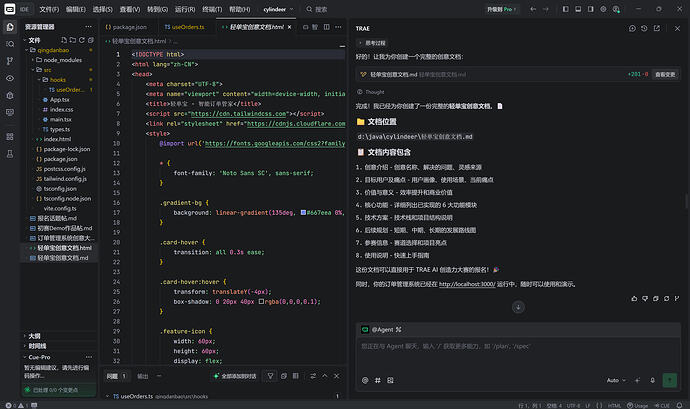Click the thumbs up on response
This screenshot has width=690, height=409.
point(634,298)
